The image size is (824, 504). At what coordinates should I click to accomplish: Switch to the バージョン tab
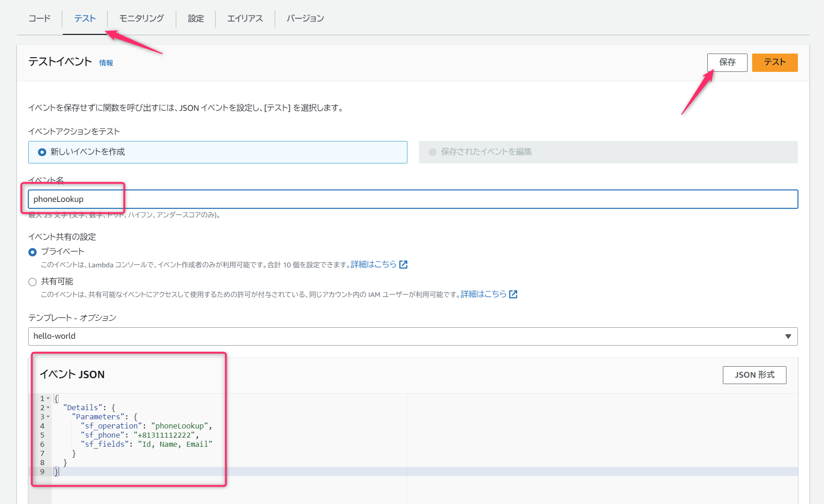click(305, 18)
